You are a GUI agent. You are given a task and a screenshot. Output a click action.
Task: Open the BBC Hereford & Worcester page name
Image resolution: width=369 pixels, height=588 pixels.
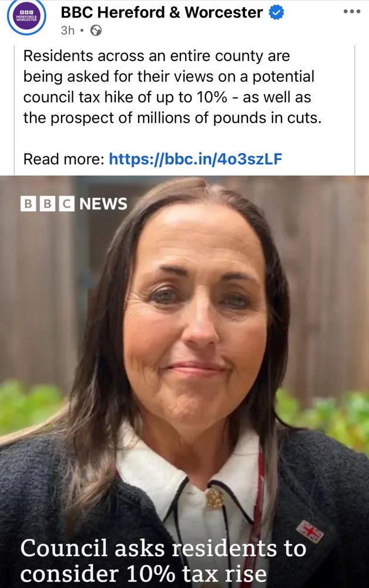pos(162,12)
